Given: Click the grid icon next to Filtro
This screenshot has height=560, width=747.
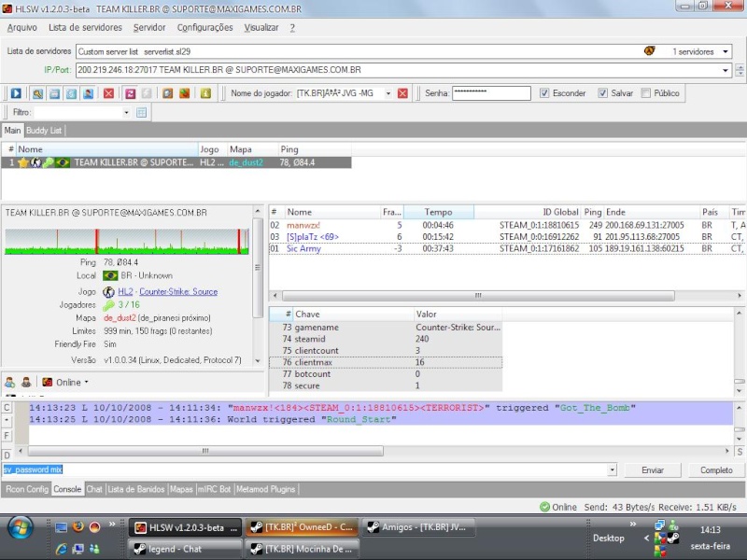Looking at the screenshot, I should coord(142,112).
